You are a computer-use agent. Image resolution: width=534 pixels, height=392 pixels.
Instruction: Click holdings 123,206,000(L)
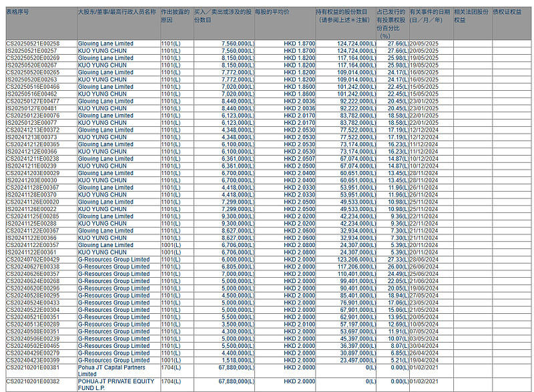point(357,260)
